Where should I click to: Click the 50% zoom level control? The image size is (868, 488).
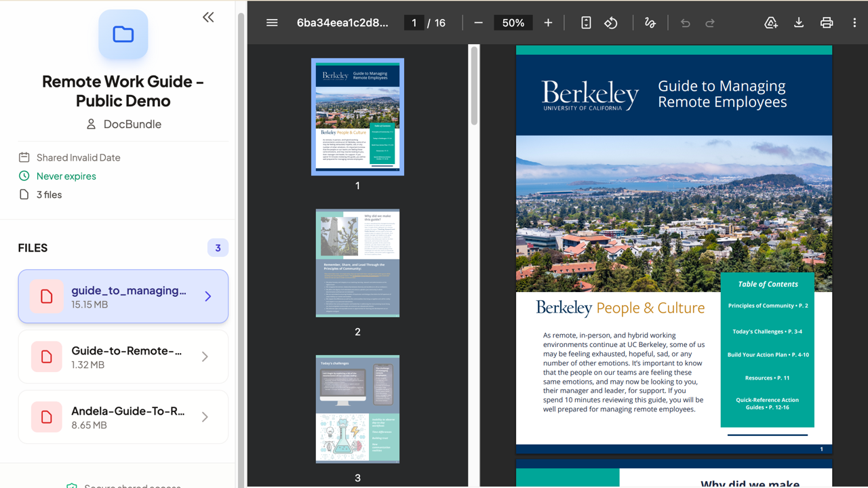pos(513,22)
